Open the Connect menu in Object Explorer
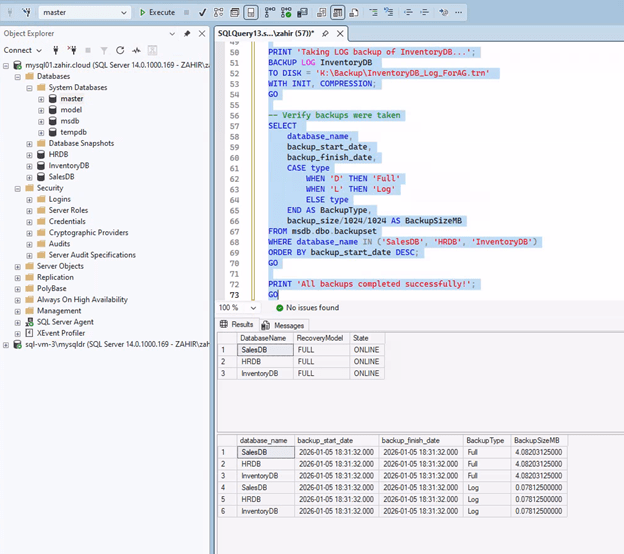Image resolution: width=624 pixels, height=554 pixels. tap(22, 50)
